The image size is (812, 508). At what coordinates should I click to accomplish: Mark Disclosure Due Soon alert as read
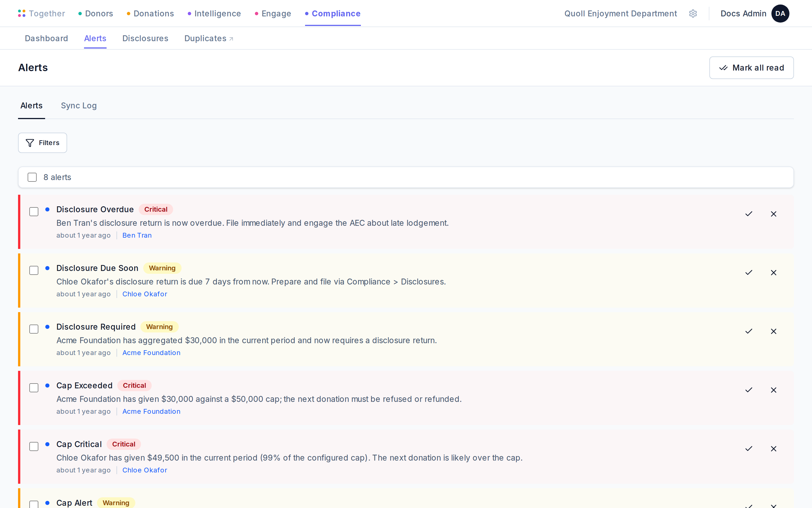749,272
